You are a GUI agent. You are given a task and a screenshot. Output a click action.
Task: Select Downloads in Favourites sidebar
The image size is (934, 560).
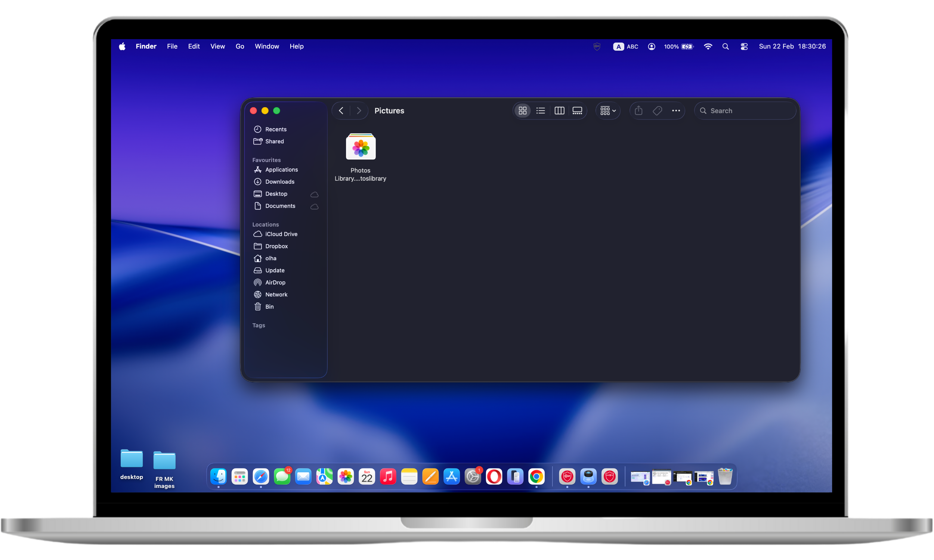[x=279, y=181]
